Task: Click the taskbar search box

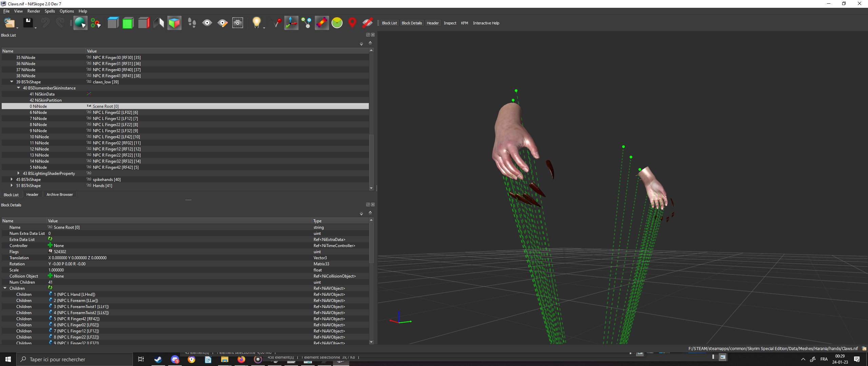Action: (75, 359)
